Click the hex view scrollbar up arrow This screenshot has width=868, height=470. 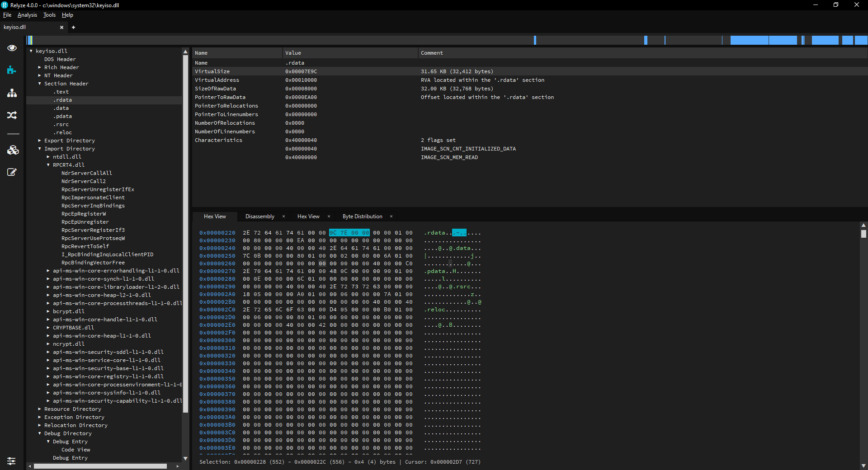(x=863, y=225)
